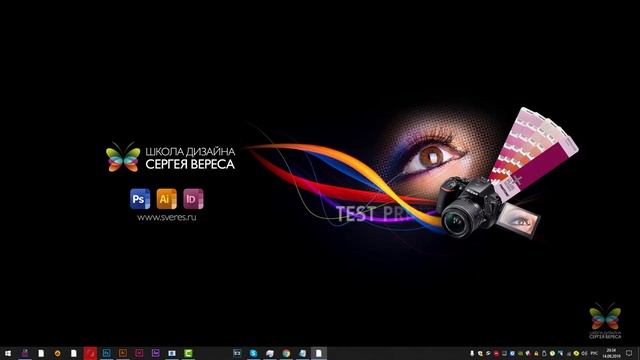Open the purple Adobe app after InDesign

[156, 353]
